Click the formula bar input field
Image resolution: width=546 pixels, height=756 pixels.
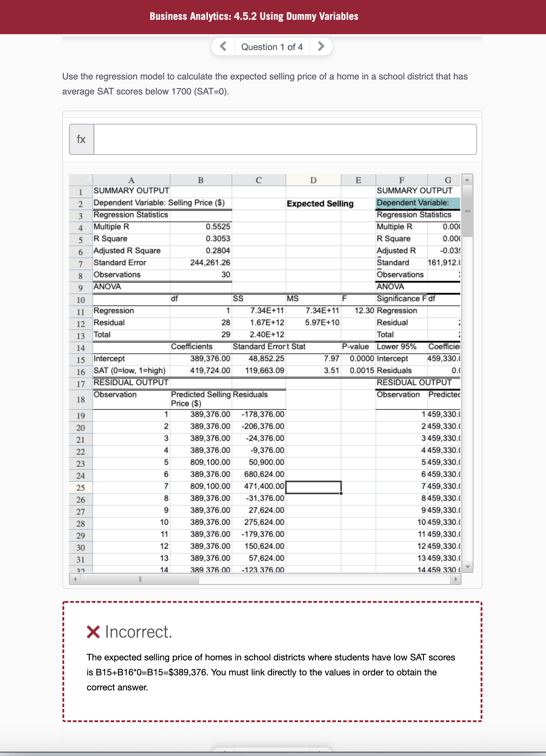pos(285,139)
